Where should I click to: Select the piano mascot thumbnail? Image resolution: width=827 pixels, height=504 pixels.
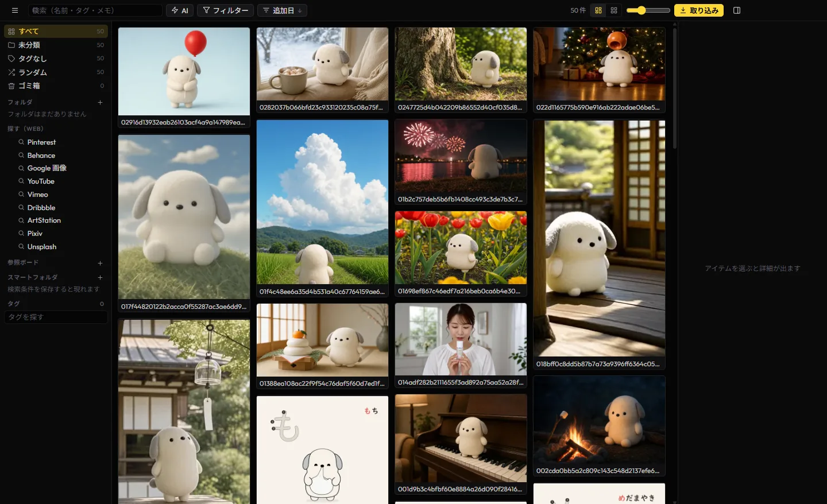(461, 438)
